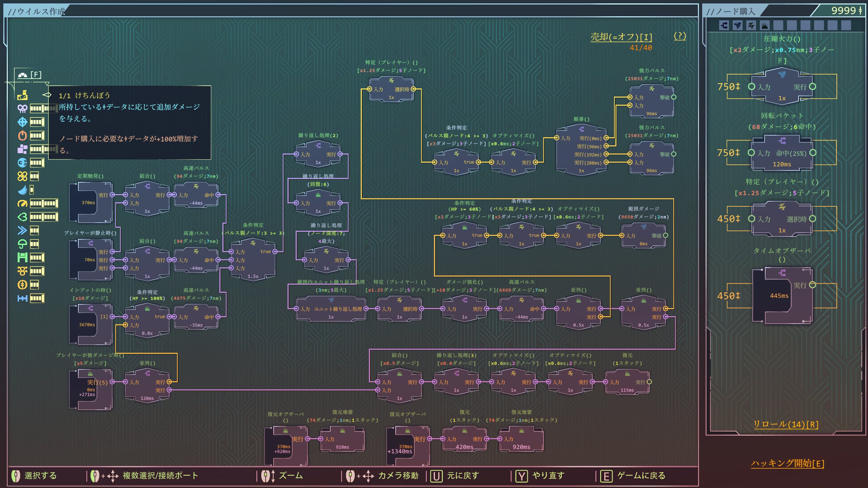Click the diamond arrow beside けちんぼう tooltip
Image resolution: width=868 pixels, height=488 pixels.
tap(47, 95)
